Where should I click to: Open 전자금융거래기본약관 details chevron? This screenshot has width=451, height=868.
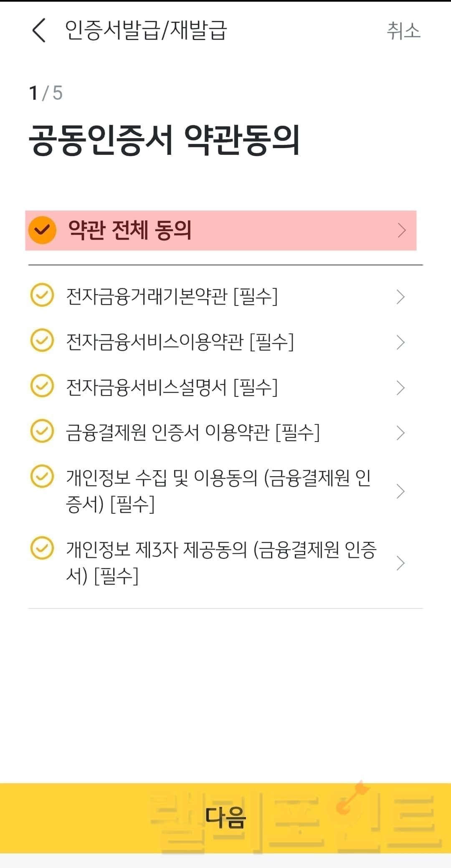pos(400,297)
